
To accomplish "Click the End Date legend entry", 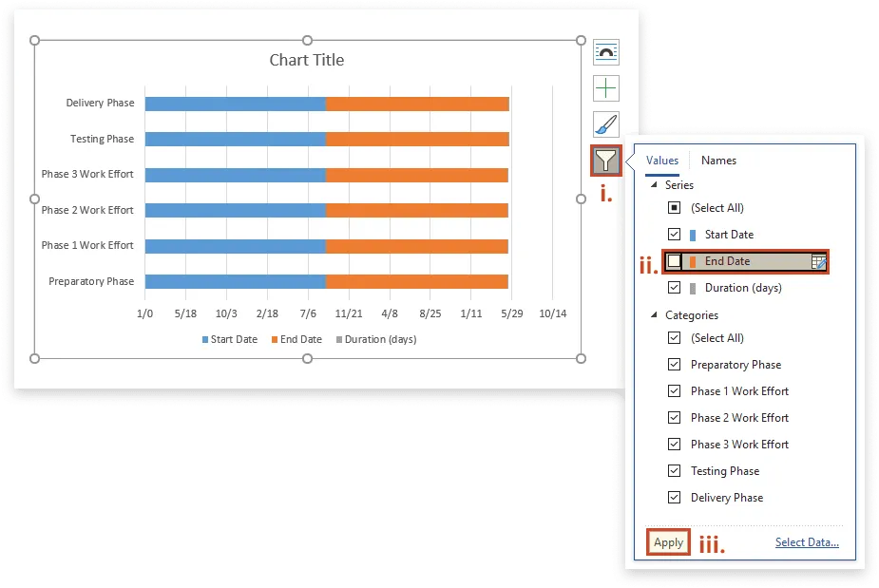I will (296, 339).
